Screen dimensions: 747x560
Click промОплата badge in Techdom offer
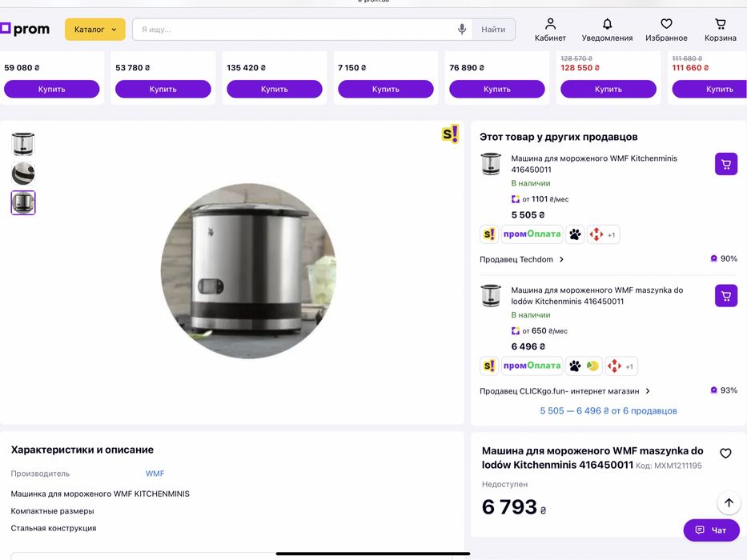pyautogui.click(x=532, y=234)
